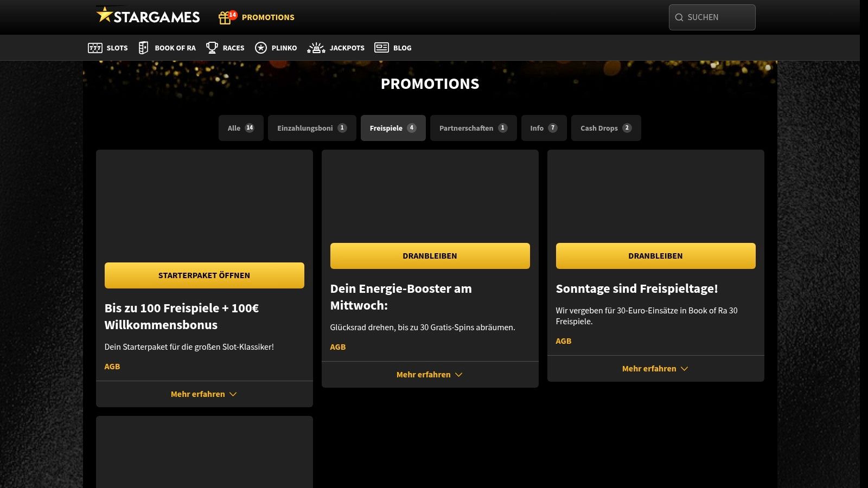The height and width of the screenshot is (488, 868).
Task: Click the search magnifier icon
Action: (x=679, y=17)
